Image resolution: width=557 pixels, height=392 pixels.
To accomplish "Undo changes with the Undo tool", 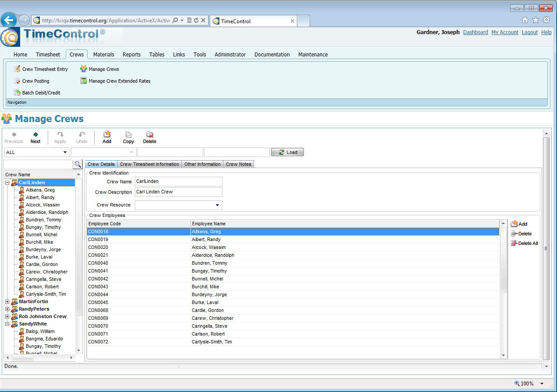I will pyautogui.click(x=82, y=137).
